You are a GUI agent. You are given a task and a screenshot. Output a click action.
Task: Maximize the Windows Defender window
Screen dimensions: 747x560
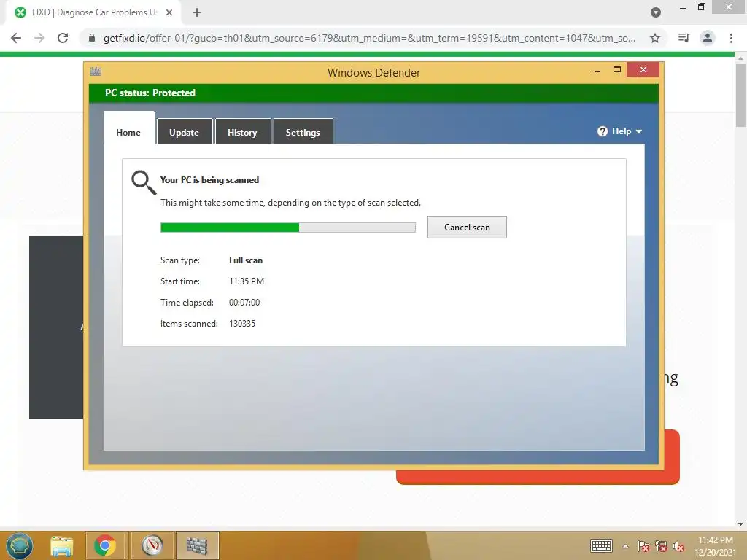(617, 69)
